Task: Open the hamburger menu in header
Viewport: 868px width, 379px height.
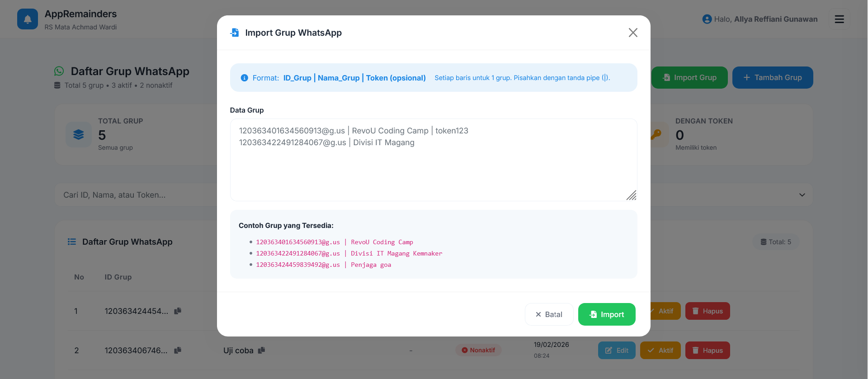Action: coord(840,19)
